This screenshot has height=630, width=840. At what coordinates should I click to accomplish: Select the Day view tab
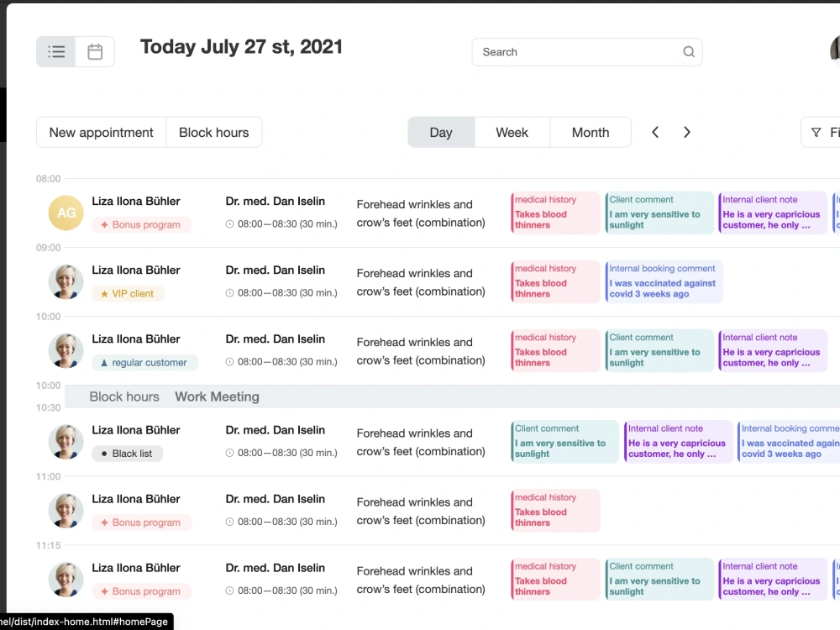click(x=441, y=133)
